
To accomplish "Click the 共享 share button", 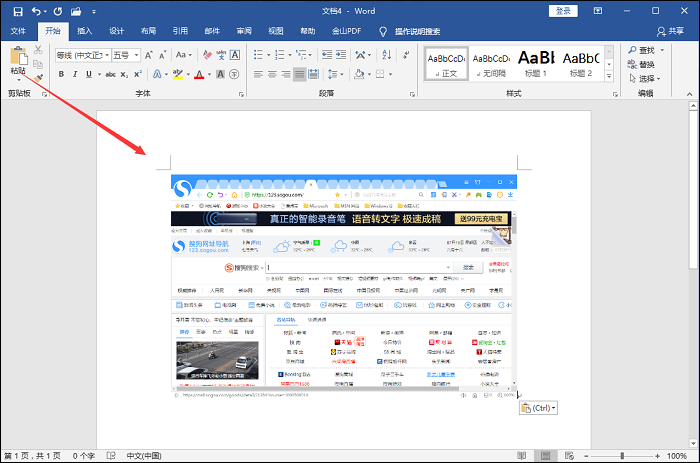I will pos(671,31).
